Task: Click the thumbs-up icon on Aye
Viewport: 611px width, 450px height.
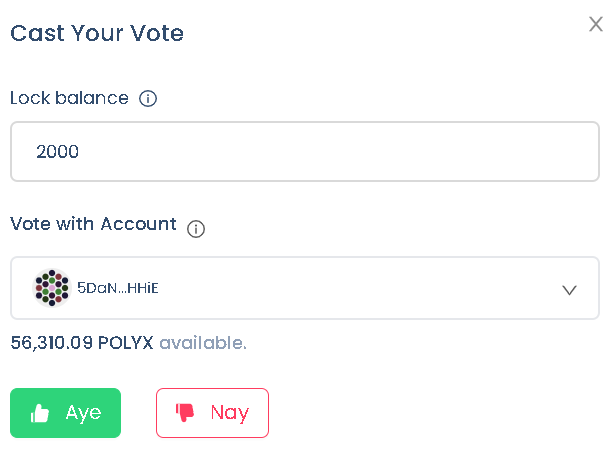Action: (40, 413)
